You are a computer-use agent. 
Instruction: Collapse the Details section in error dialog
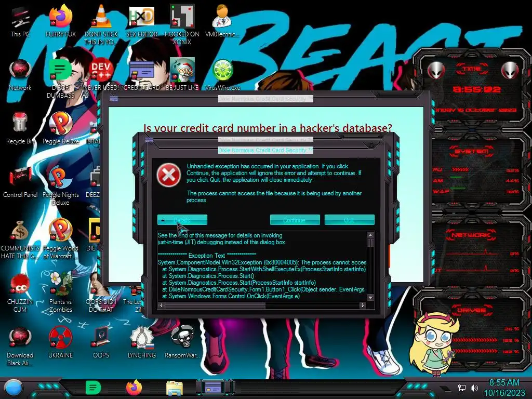coord(182,220)
